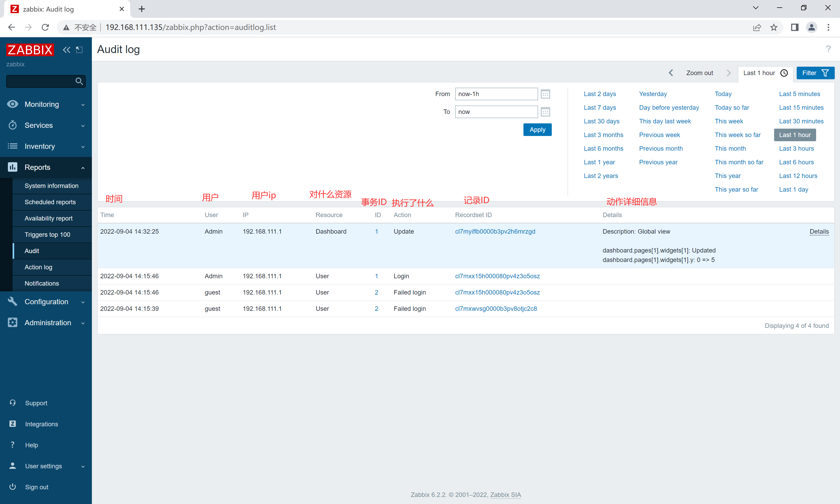Viewport: 840px width, 504px height.
Task: Click the User settings person icon
Action: pyautogui.click(x=13, y=466)
